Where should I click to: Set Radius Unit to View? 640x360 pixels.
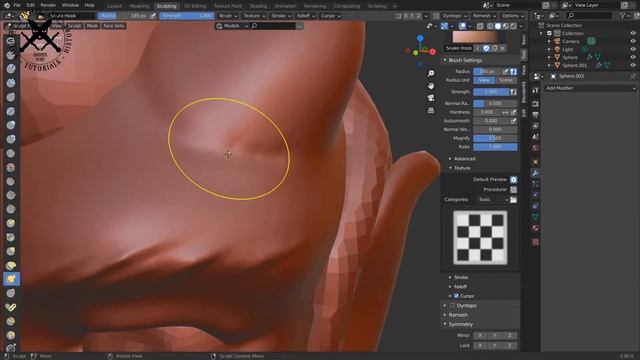[x=484, y=80]
